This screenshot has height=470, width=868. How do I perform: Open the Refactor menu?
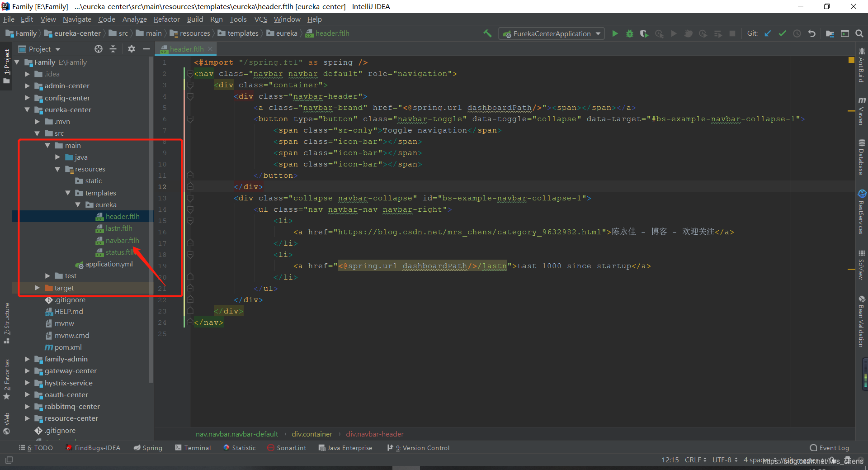[166, 19]
